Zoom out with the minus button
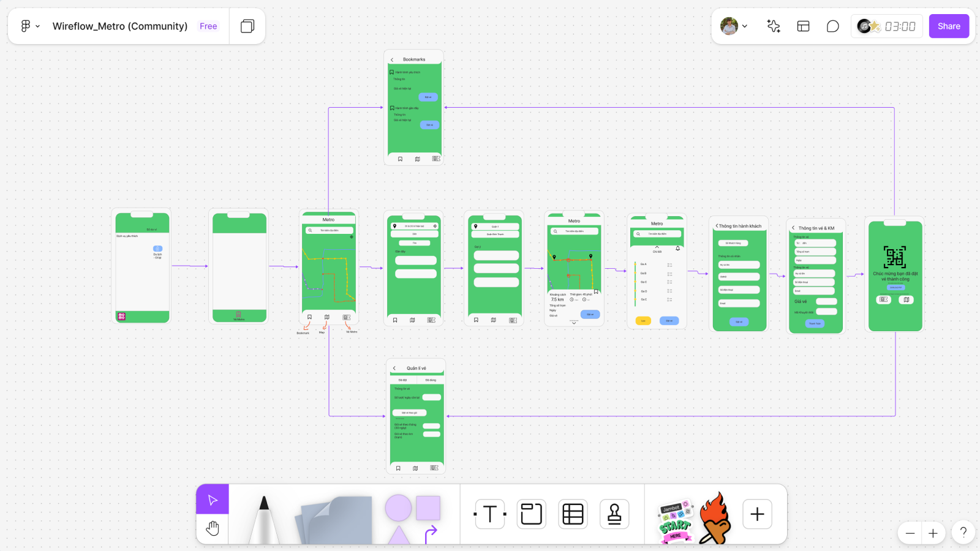 tap(910, 533)
